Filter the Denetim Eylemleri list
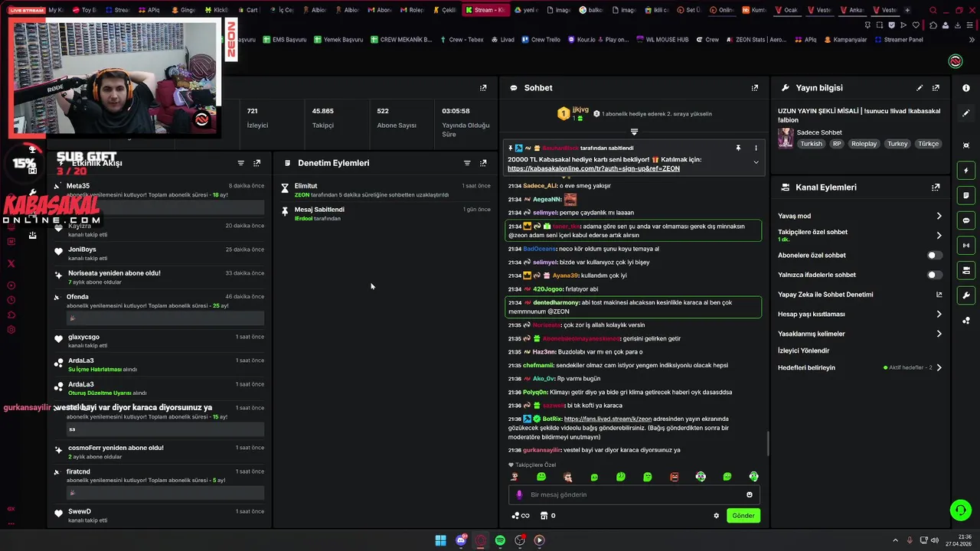This screenshot has width=980, height=551. [x=467, y=163]
